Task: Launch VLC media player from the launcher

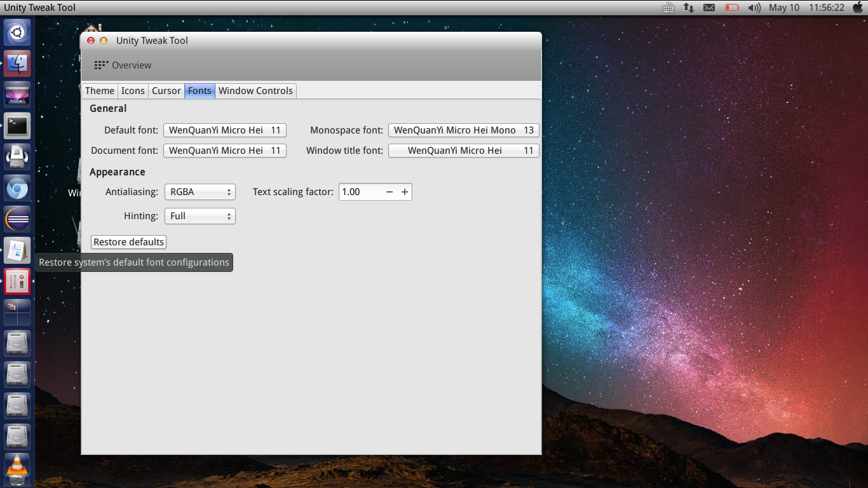Action: 17,469
